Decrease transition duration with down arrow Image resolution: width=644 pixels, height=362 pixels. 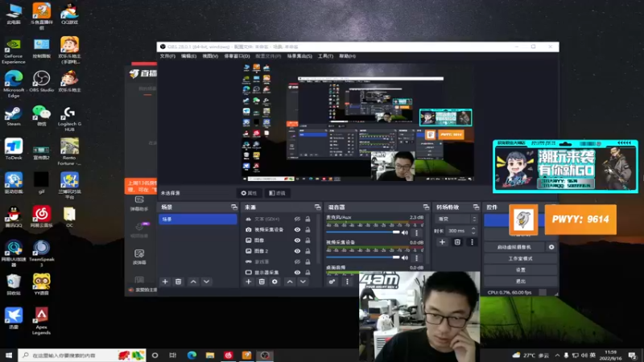473,233
